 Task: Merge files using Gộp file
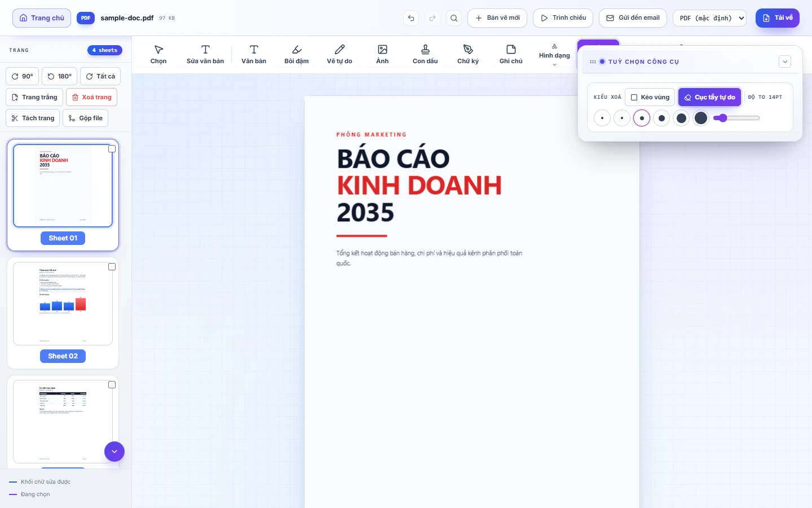point(85,118)
